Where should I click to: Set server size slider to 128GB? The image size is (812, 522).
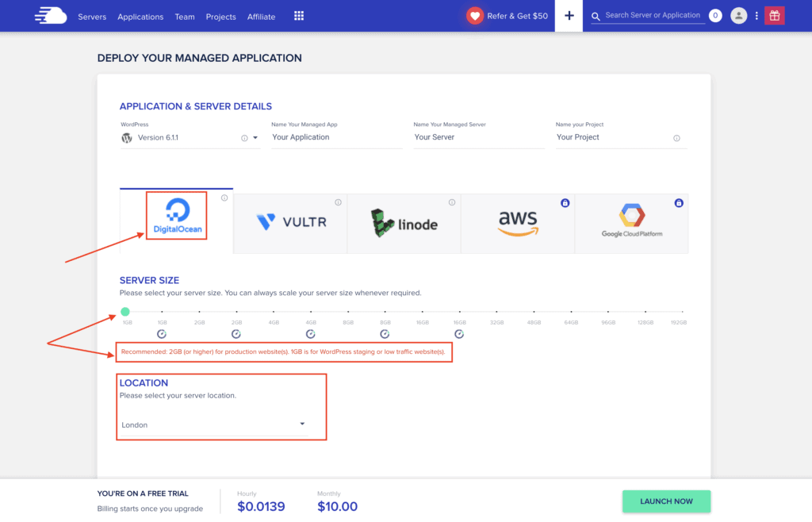click(x=645, y=312)
